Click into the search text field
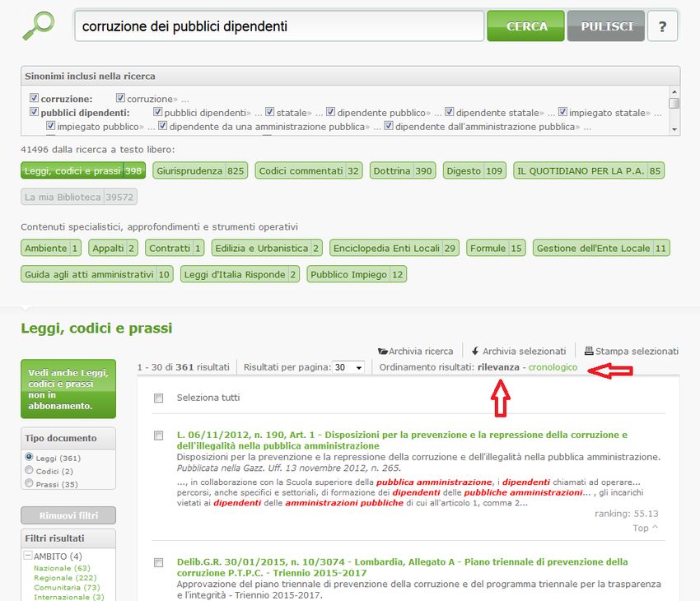The width and height of the screenshot is (700, 601). (x=278, y=26)
